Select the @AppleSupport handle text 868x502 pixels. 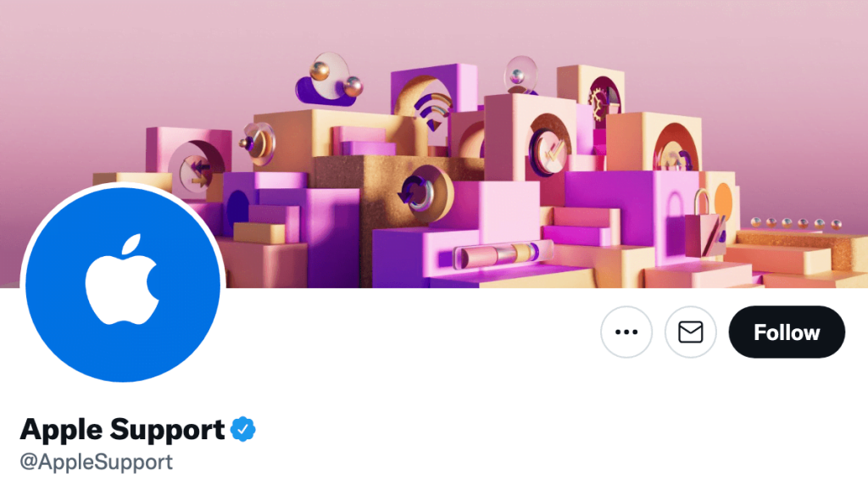click(x=97, y=461)
